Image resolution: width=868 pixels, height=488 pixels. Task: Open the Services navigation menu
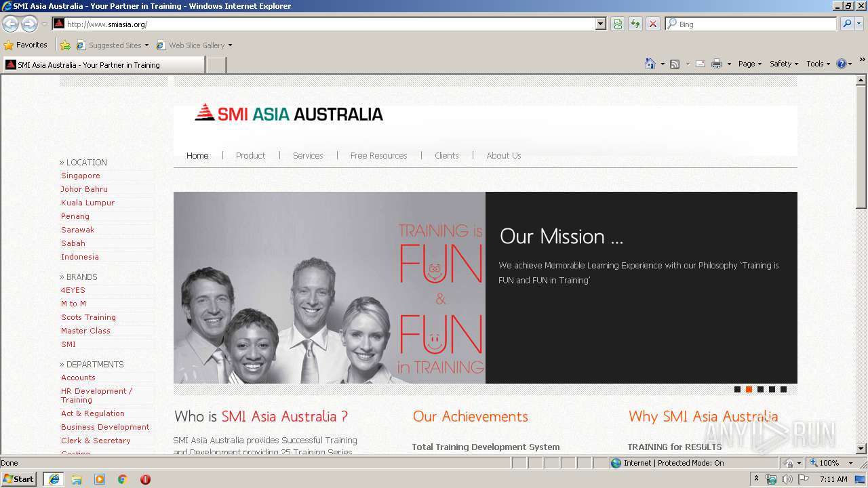(308, 155)
